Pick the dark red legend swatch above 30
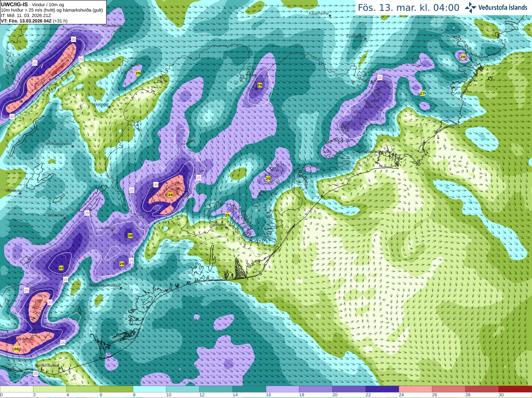Viewport: 532px width, 398px height. tap(515, 389)
